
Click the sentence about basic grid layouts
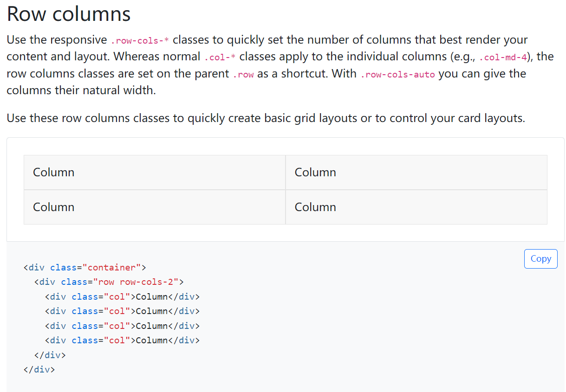click(266, 118)
